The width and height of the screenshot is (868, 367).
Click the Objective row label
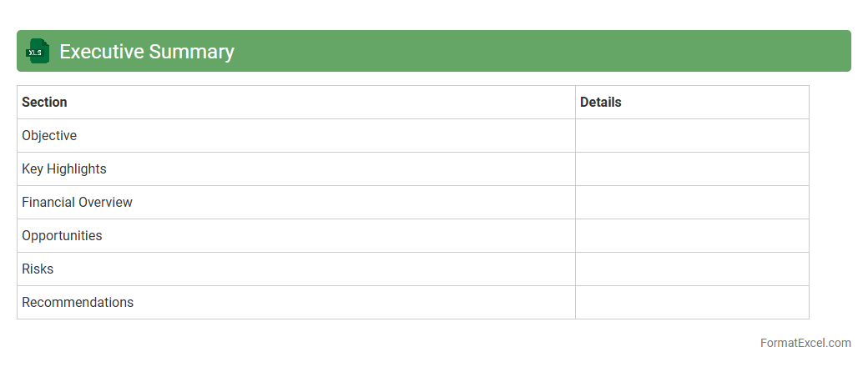[x=49, y=136]
